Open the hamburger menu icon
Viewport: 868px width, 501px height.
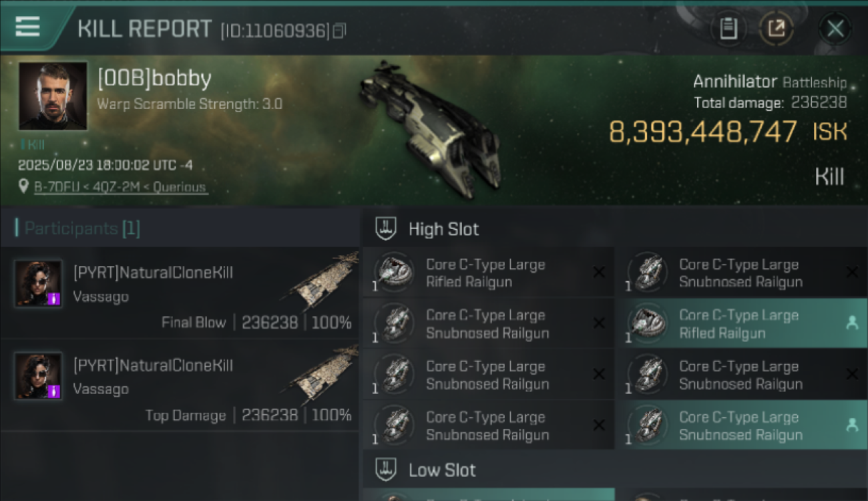point(27,27)
